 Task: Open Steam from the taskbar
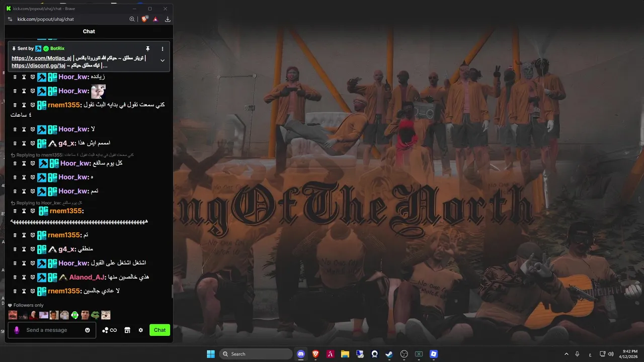389,354
